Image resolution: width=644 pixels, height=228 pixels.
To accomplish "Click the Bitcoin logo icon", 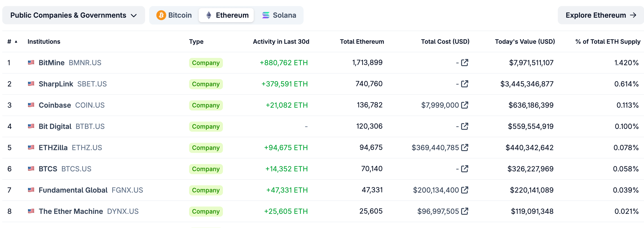I will click(x=161, y=15).
